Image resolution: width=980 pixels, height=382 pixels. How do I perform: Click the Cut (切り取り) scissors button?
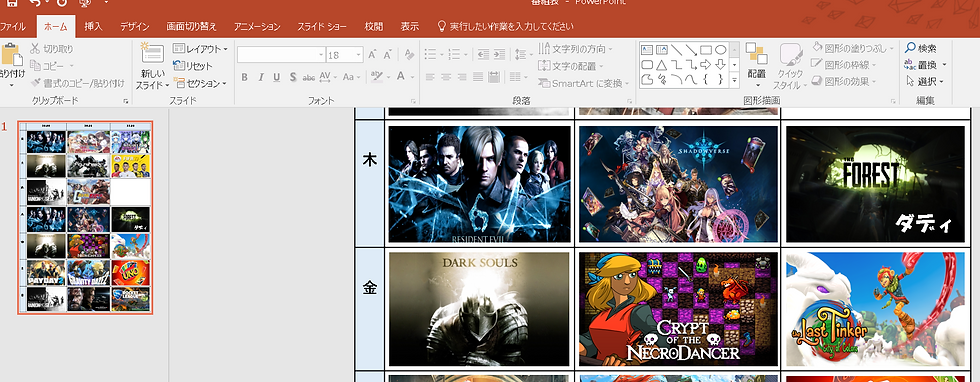pyautogui.click(x=52, y=49)
